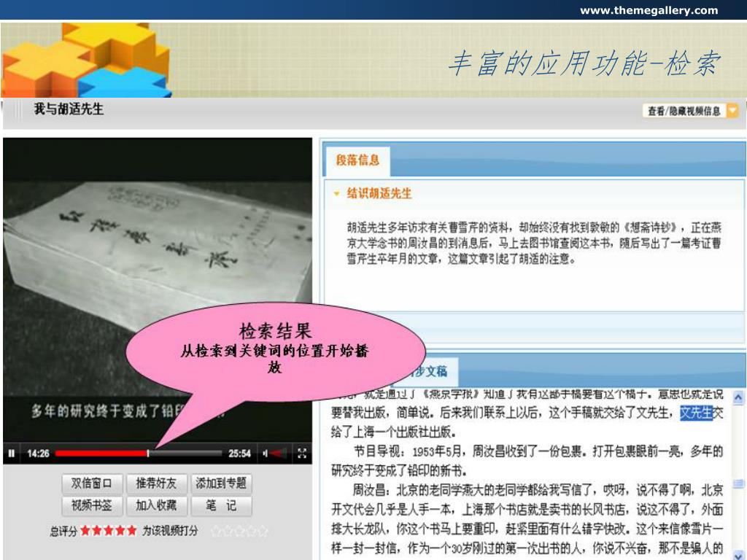This screenshot has width=747, height=560.
Task: Click the transcript scrollbar up arrow
Action: 738,397
